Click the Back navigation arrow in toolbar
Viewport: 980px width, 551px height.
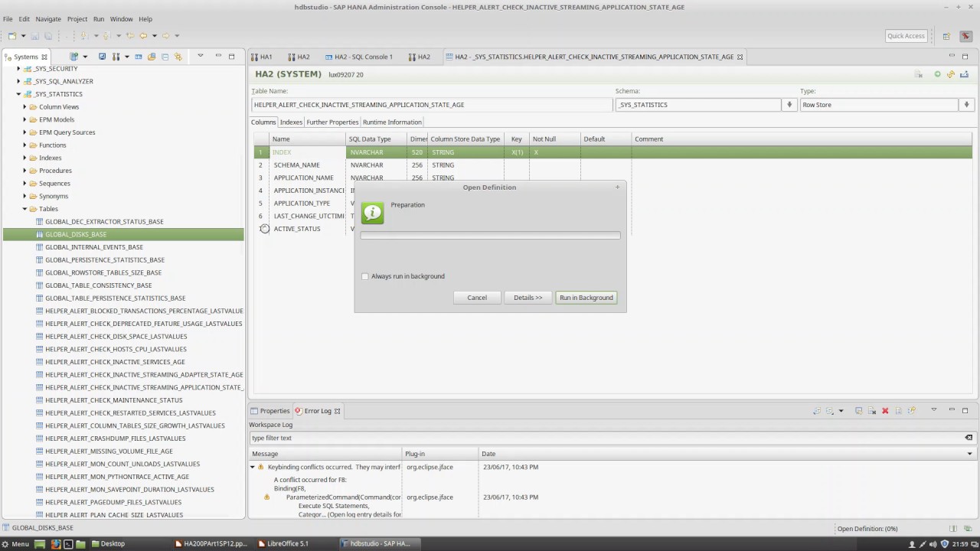tap(143, 35)
